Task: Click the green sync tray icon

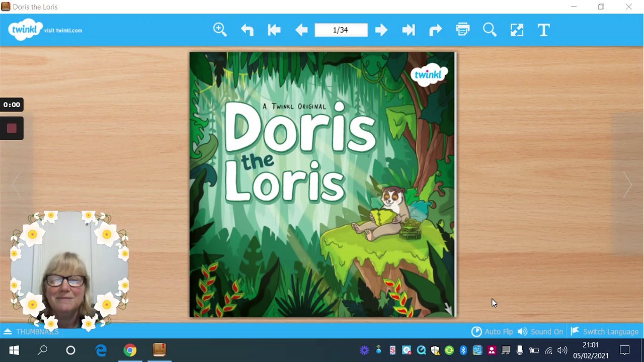Action: pos(449,350)
